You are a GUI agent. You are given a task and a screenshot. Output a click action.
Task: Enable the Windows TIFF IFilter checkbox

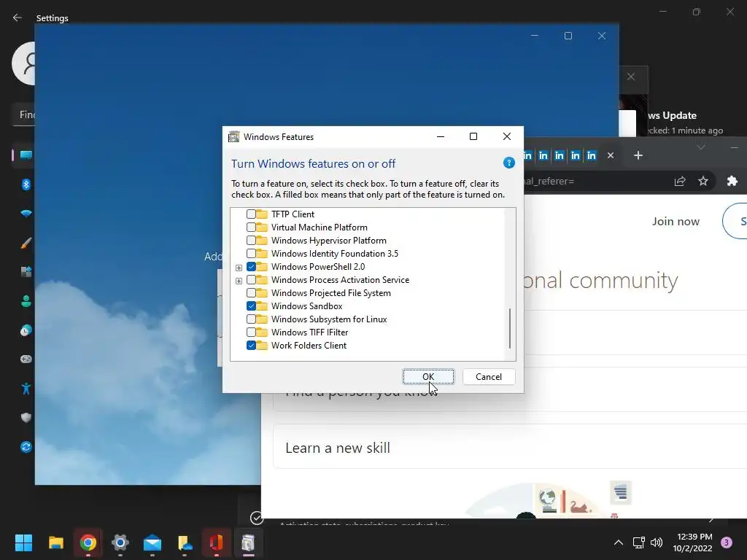pyautogui.click(x=251, y=332)
